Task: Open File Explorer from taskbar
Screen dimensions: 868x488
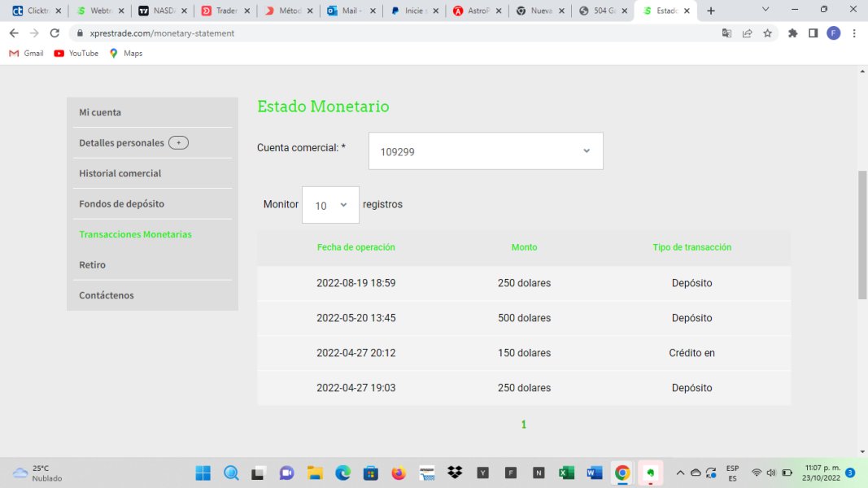Action: [315, 473]
